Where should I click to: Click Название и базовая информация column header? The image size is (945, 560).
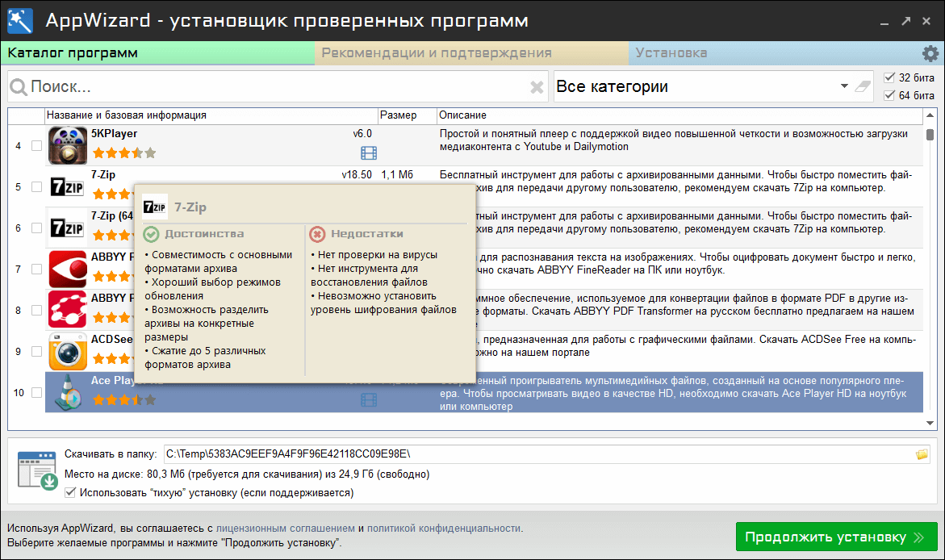click(x=211, y=115)
